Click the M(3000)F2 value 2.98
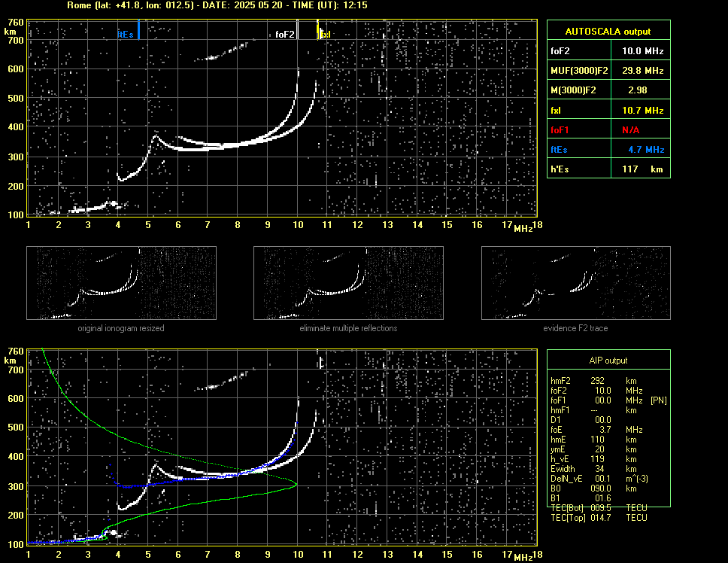 pos(638,90)
